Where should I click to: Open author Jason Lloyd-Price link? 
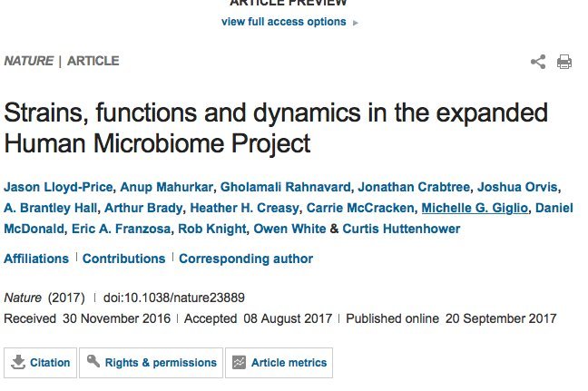click(59, 188)
